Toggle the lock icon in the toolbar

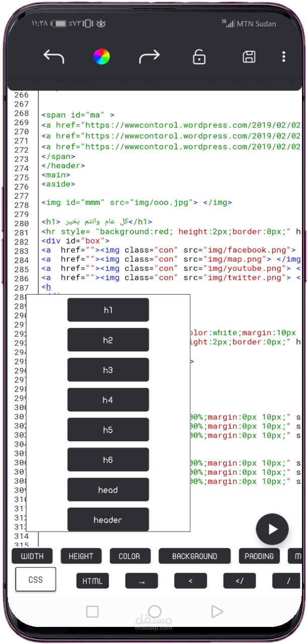[x=199, y=57]
